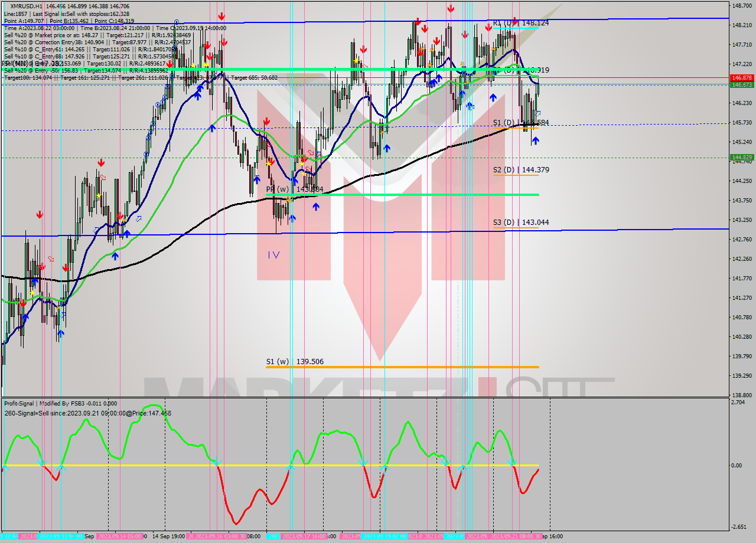The height and width of the screenshot is (543, 756).
Task: Click 147.710 on the price scale
Action: point(742,45)
